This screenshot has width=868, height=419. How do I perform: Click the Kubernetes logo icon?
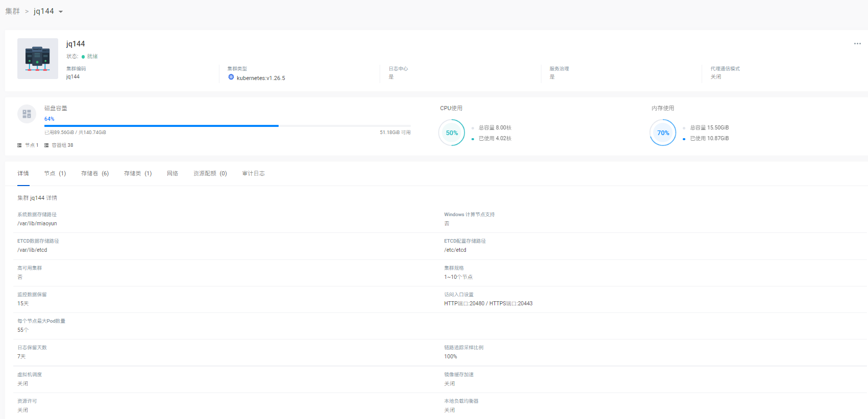point(231,77)
